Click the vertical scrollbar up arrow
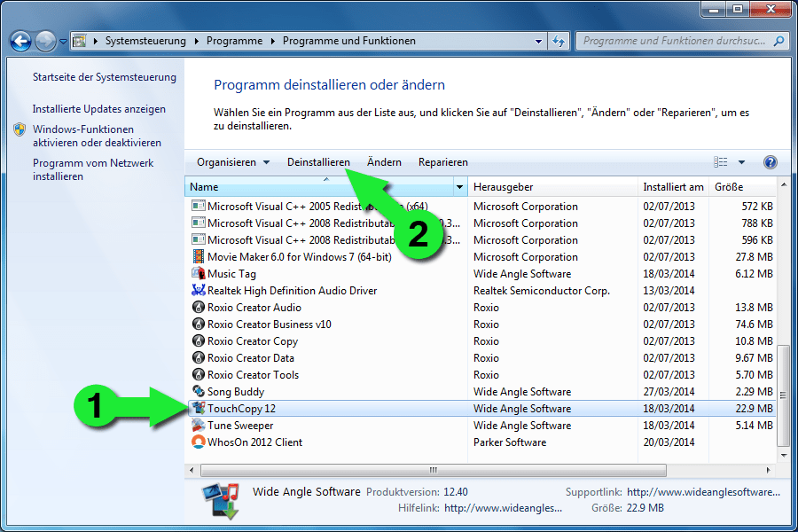 pos(784,184)
